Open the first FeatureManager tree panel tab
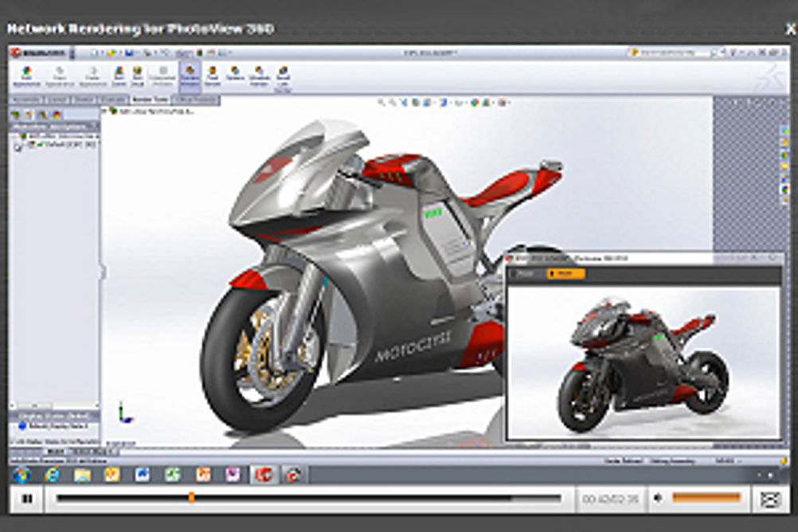The image size is (798, 532). tap(16, 115)
